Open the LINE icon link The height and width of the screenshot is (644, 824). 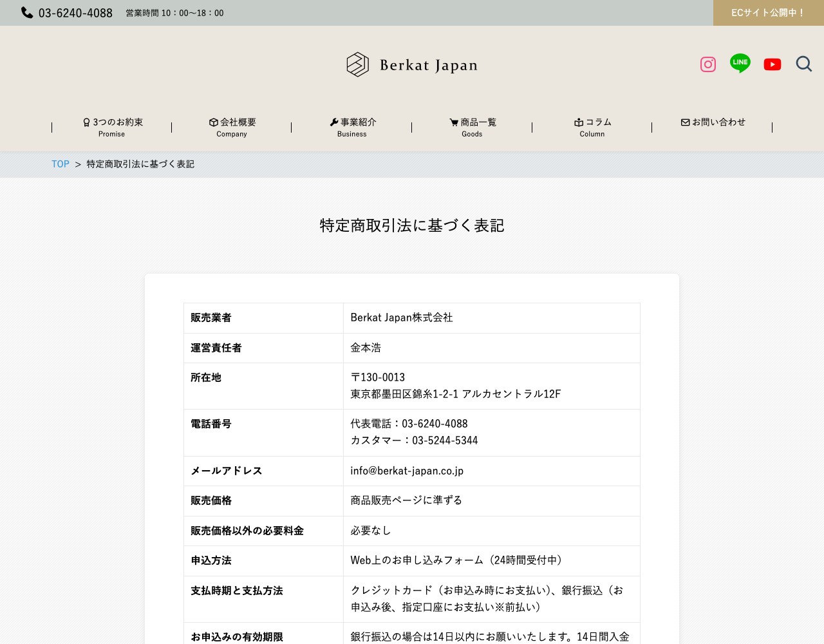tap(740, 63)
